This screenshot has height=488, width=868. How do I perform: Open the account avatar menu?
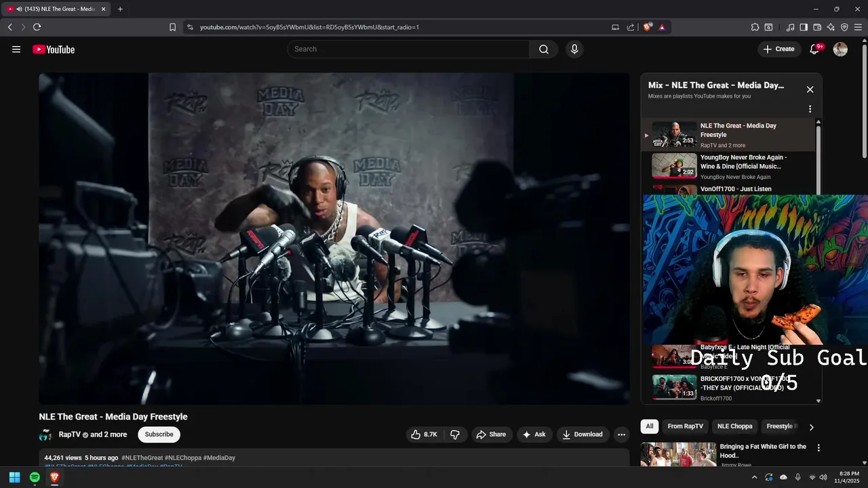pyautogui.click(x=840, y=49)
